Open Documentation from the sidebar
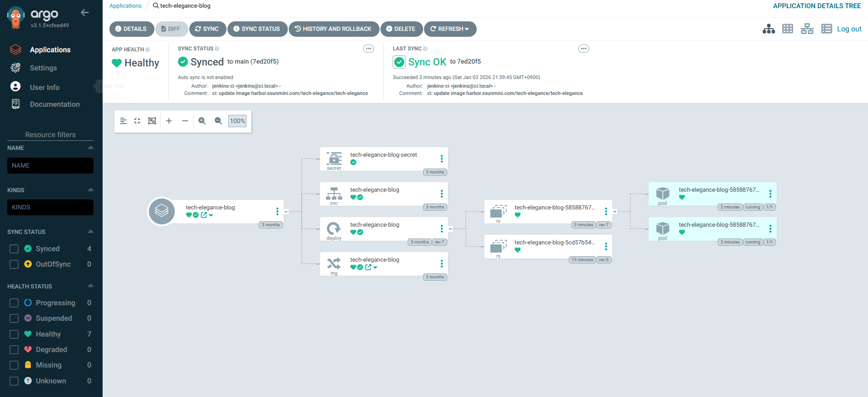This screenshot has height=397, width=868. [x=54, y=104]
